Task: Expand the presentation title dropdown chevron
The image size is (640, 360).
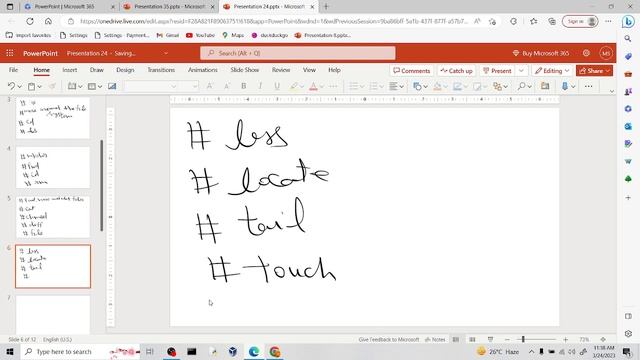Action: pyautogui.click(x=166, y=53)
